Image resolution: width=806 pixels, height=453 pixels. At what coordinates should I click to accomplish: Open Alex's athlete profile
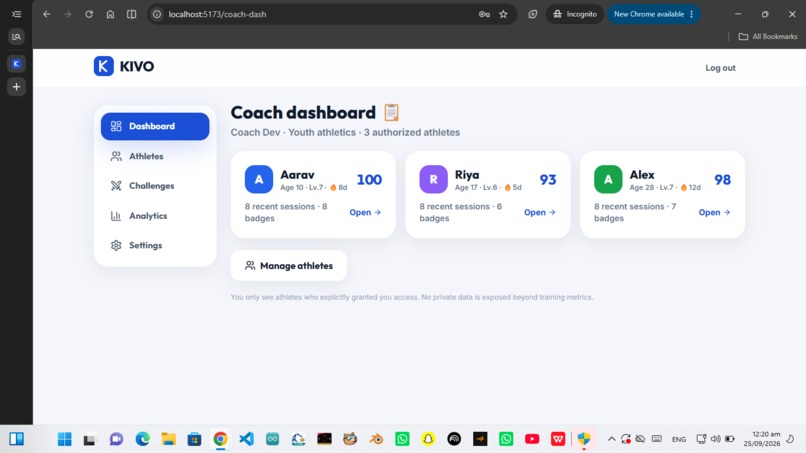tap(715, 212)
